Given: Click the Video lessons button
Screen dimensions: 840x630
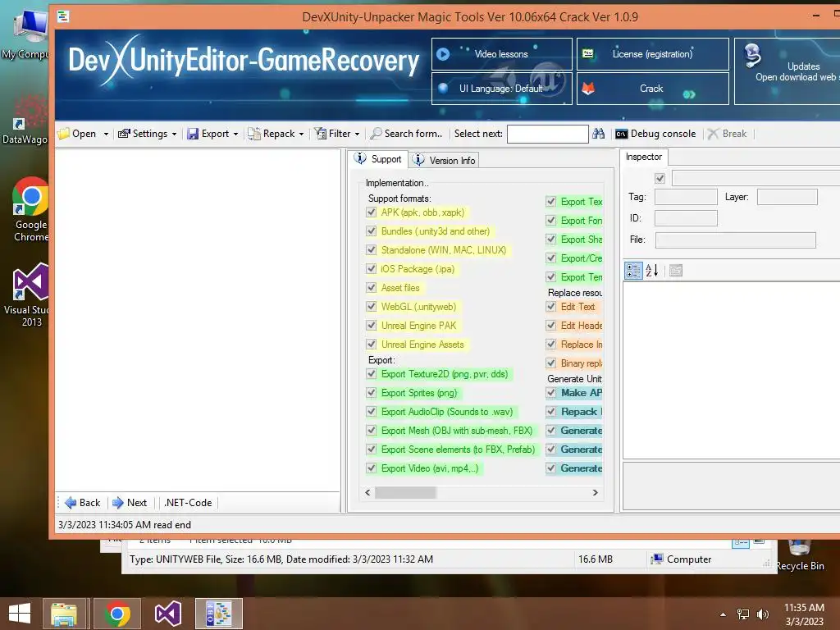Looking at the screenshot, I should pyautogui.click(x=502, y=54).
